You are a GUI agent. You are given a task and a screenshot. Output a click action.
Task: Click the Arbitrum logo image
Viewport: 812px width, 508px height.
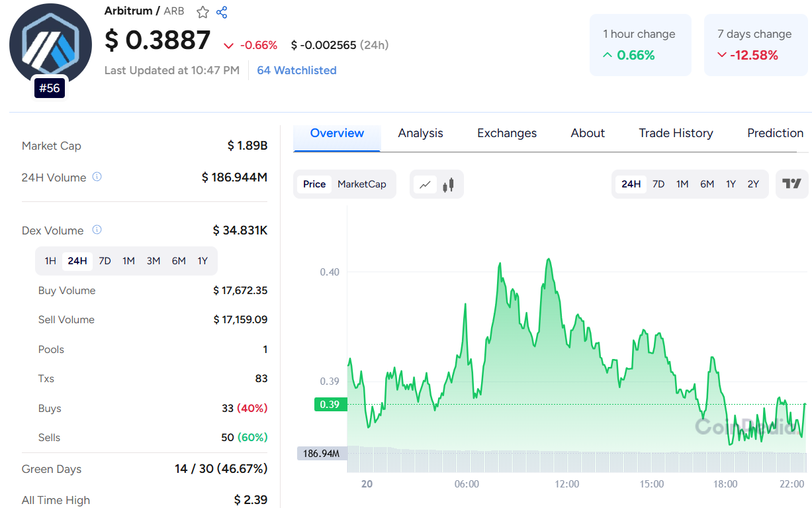pos(50,45)
